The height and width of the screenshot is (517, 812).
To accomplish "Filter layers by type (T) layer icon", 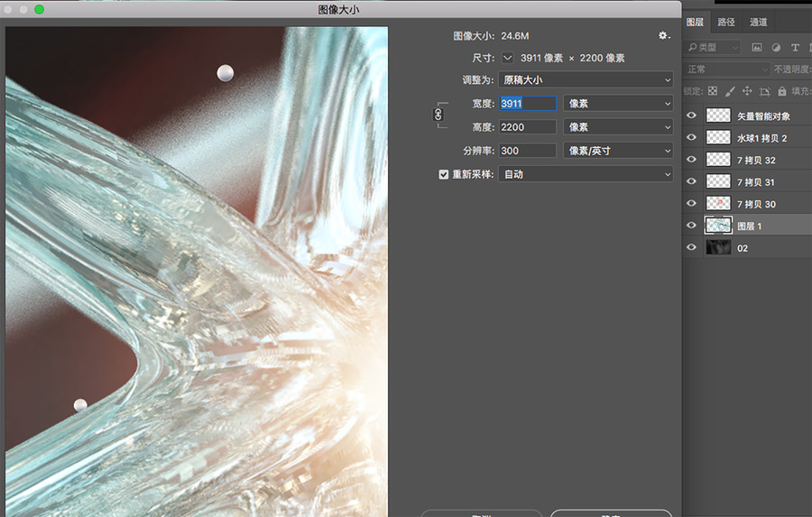I will coord(795,47).
